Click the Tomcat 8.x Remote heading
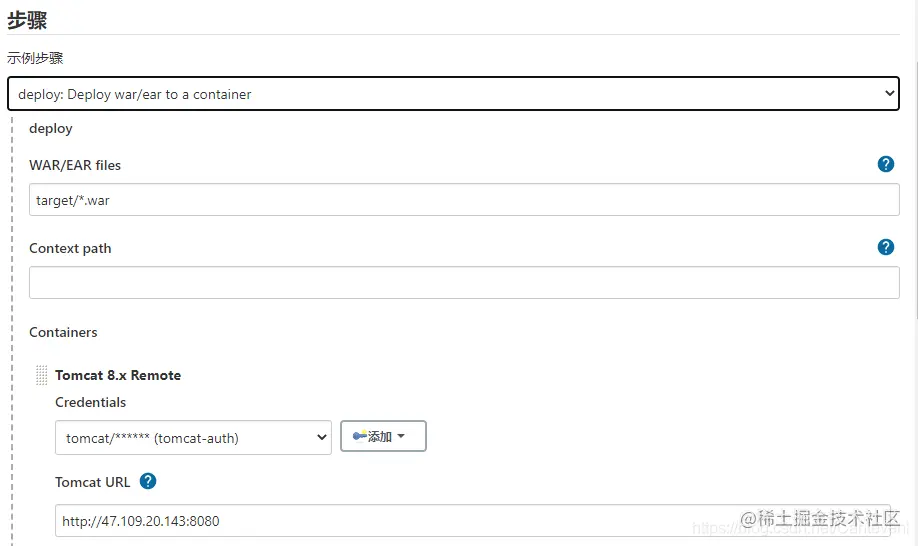The width and height of the screenshot is (918, 546). [118, 375]
